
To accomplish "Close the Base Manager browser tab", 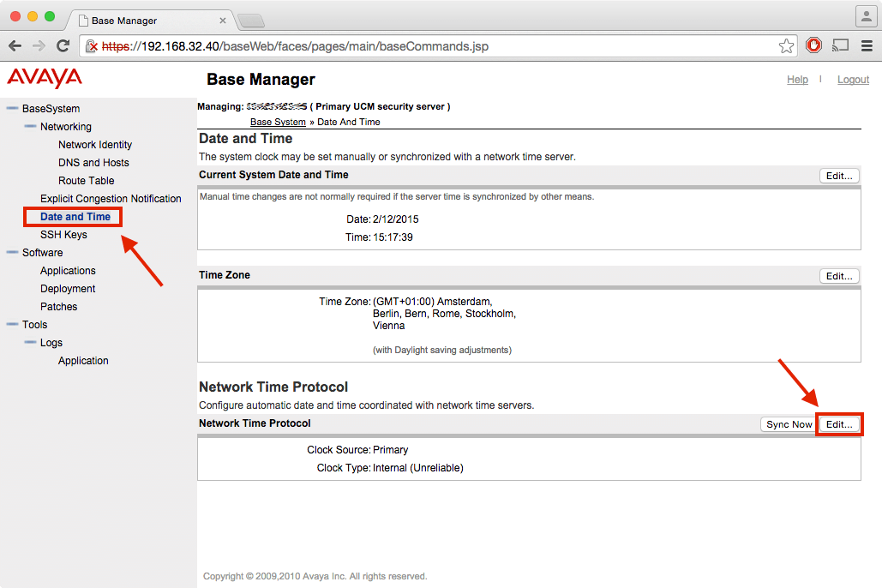I will (x=223, y=21).
